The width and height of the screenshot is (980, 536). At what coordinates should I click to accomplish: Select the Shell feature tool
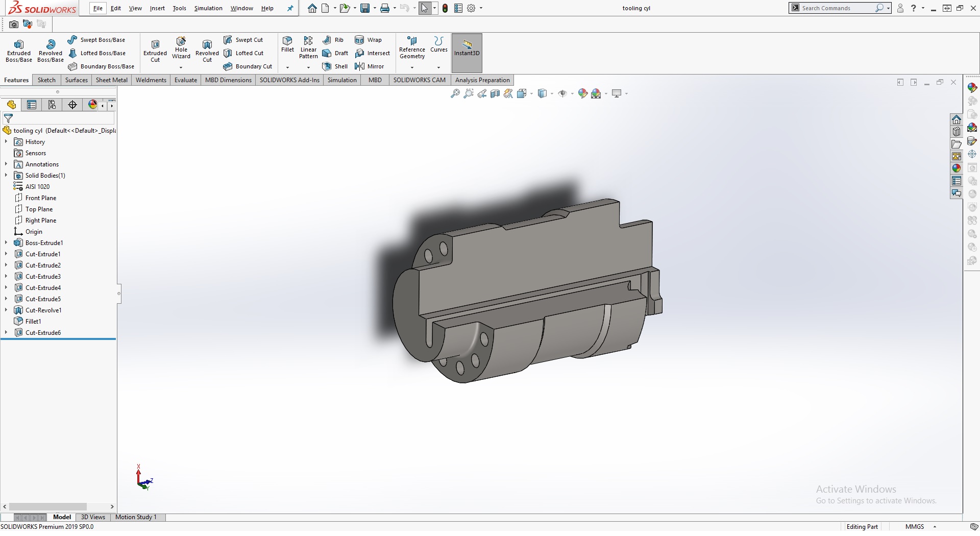(x=335, y=66)
